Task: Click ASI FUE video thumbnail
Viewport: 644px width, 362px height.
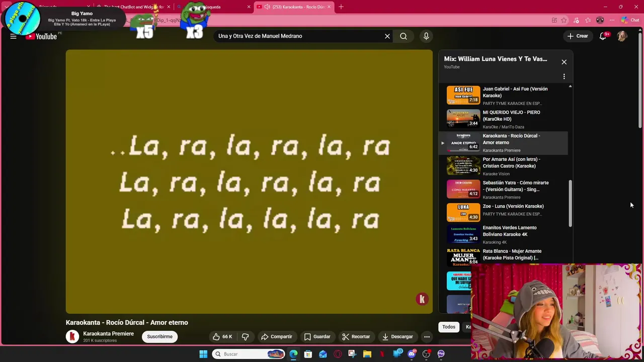Action: [463, 96]
